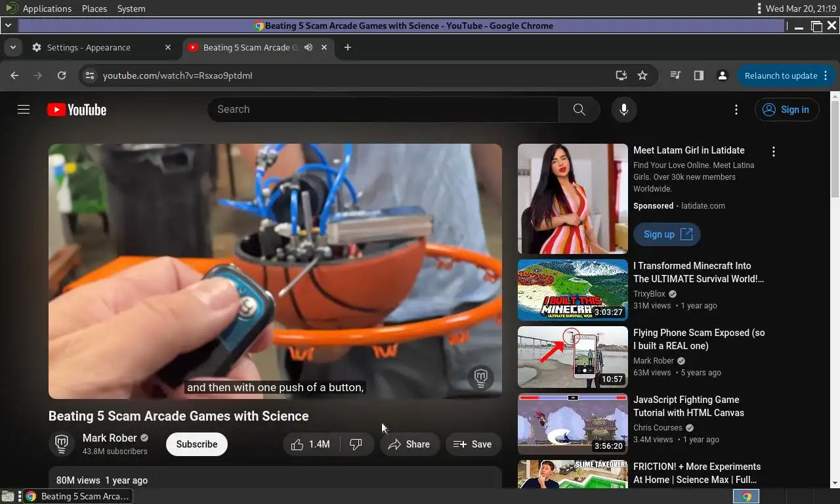Open Flying Phone Scam Exposed video title
The width and height of the screenshot is (840, 504).
[699, 339]
